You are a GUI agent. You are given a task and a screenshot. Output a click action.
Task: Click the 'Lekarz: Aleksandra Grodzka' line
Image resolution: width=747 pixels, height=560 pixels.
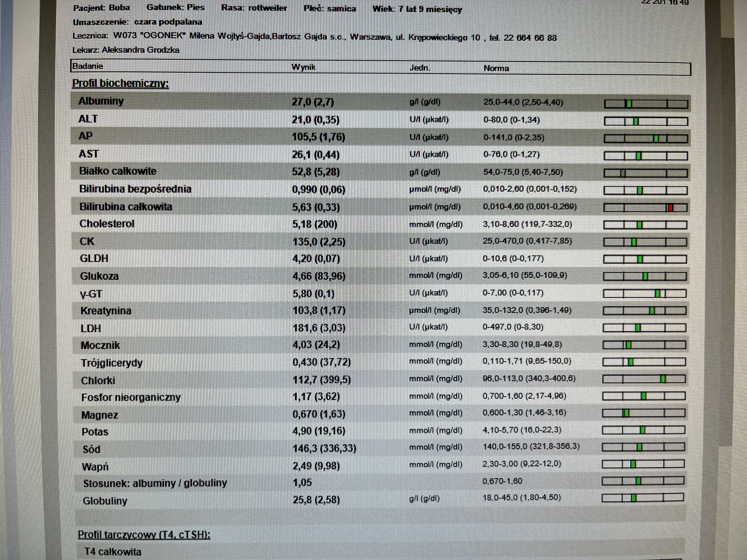pos(126,50)
